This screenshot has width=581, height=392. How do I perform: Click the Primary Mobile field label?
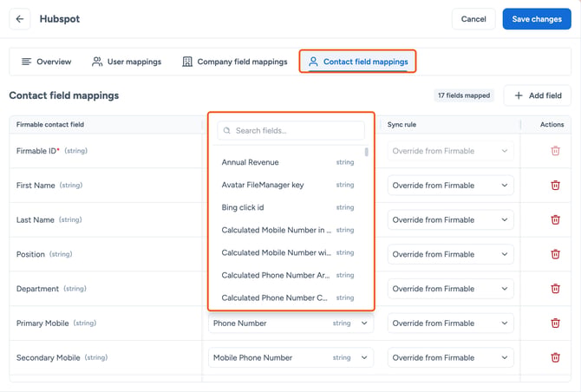42,323
